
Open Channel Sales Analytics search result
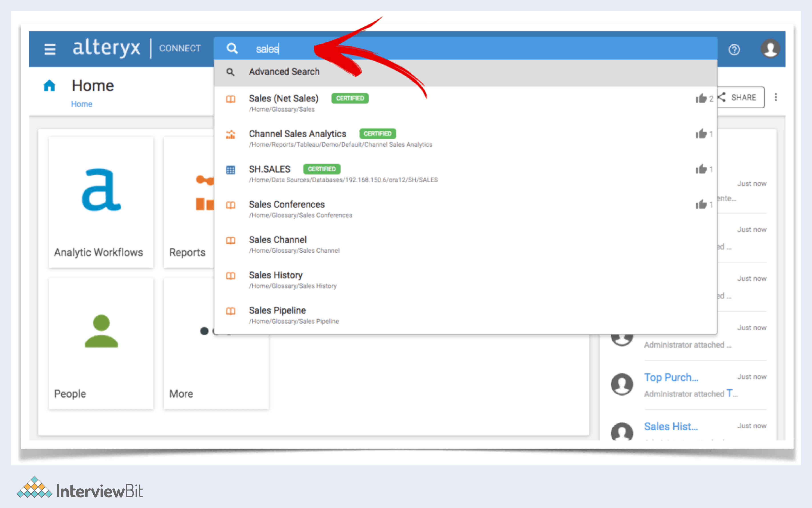coord(466,138)
